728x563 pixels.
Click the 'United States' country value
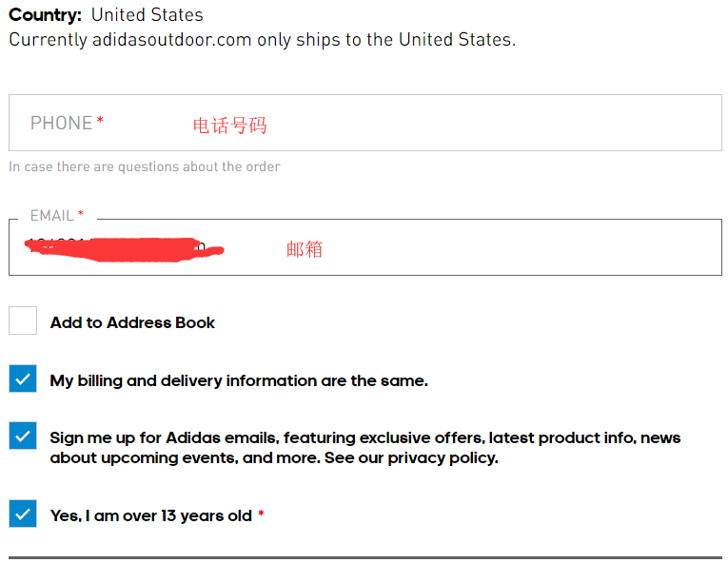click(x=147, y=15)
